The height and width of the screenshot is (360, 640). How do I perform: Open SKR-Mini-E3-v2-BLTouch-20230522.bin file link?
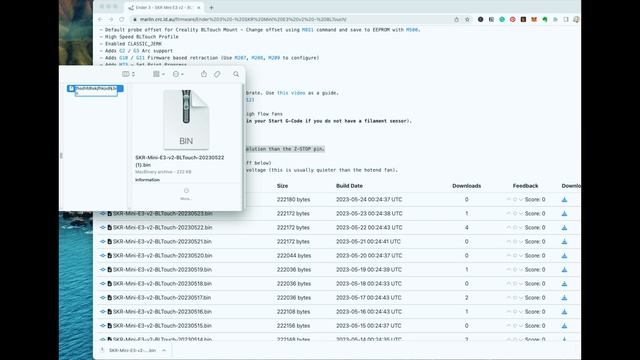point(162,228)
